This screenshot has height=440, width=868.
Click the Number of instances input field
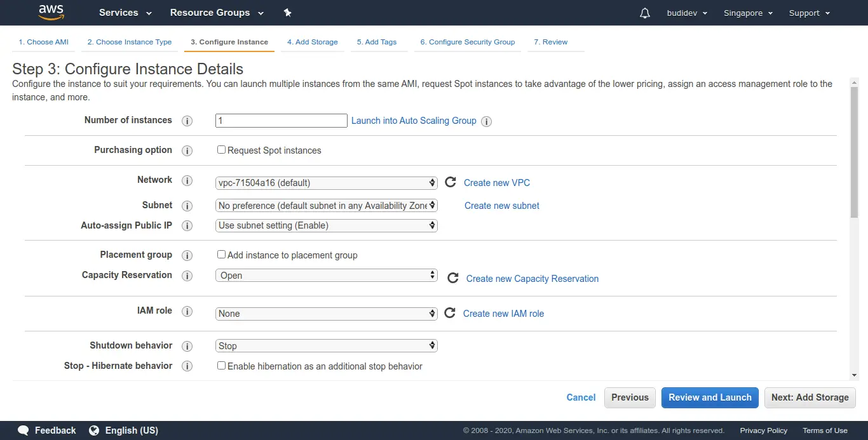click(x=281, y=121)
